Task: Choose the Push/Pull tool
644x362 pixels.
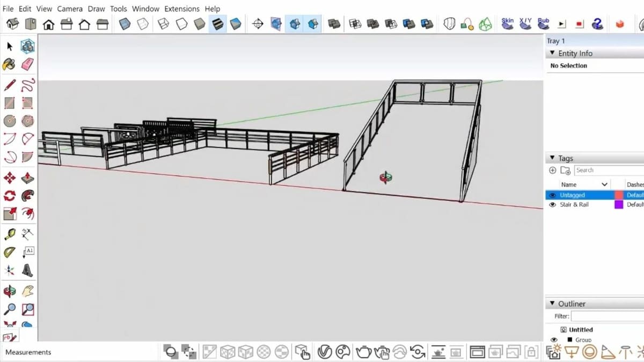Action: point(28,178)
